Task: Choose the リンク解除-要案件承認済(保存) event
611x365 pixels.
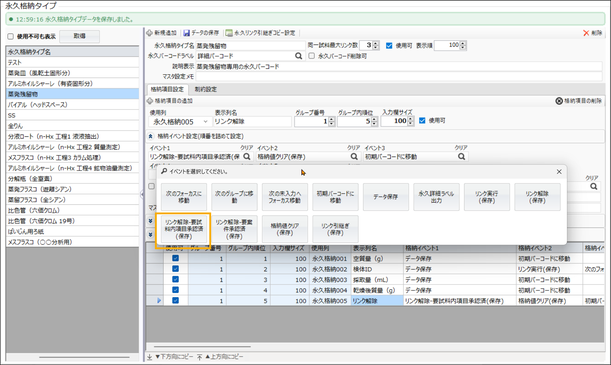Action: pyautogui.click(x=234, y=229)
